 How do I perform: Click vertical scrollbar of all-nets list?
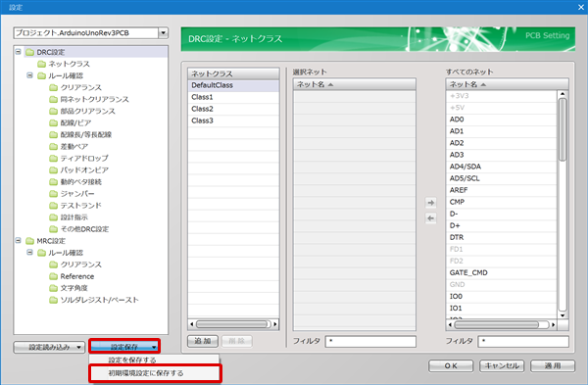(x=563, y=129)
